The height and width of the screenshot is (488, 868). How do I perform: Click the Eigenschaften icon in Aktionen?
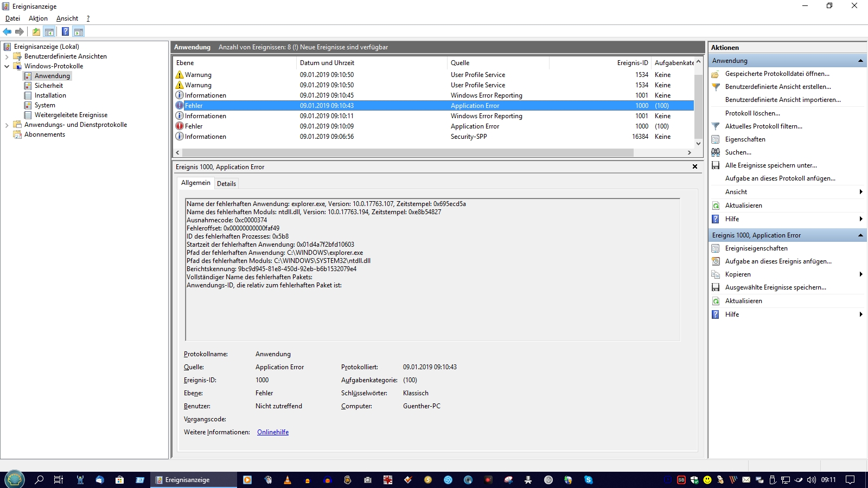pyautogui.click(x=716, y=139)
